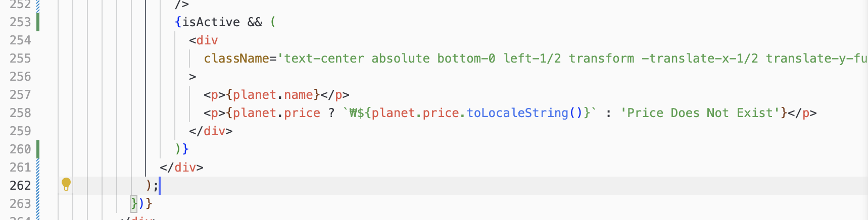Image resolution: width=868 pixels, height=220 pixels.
Task: Click the isActive variable on line 253
Action: [211, 22]
